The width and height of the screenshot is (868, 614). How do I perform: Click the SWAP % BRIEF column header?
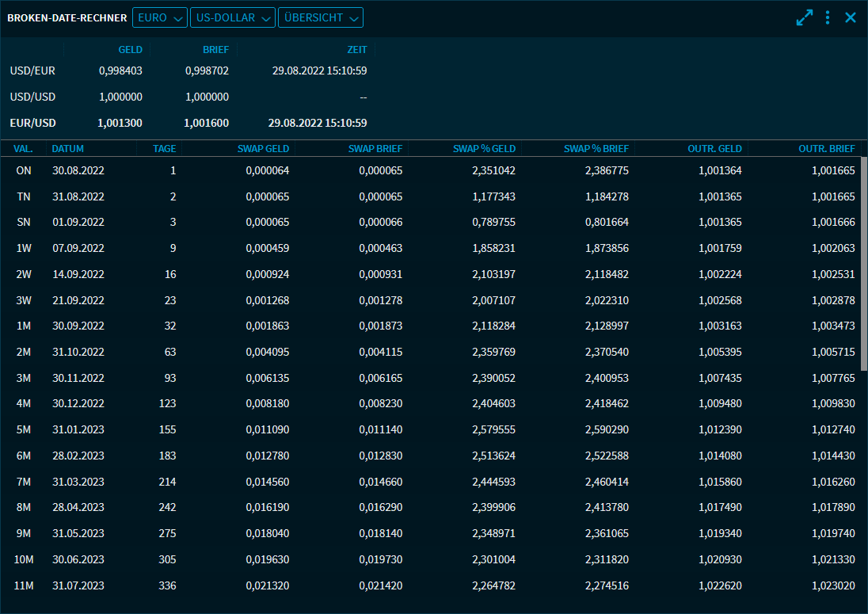pos(596,148)
